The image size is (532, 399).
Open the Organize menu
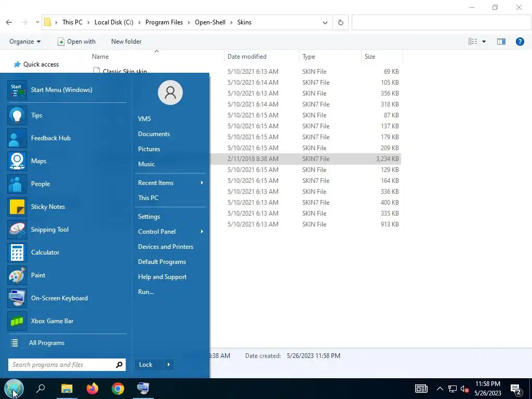point(25,42)
